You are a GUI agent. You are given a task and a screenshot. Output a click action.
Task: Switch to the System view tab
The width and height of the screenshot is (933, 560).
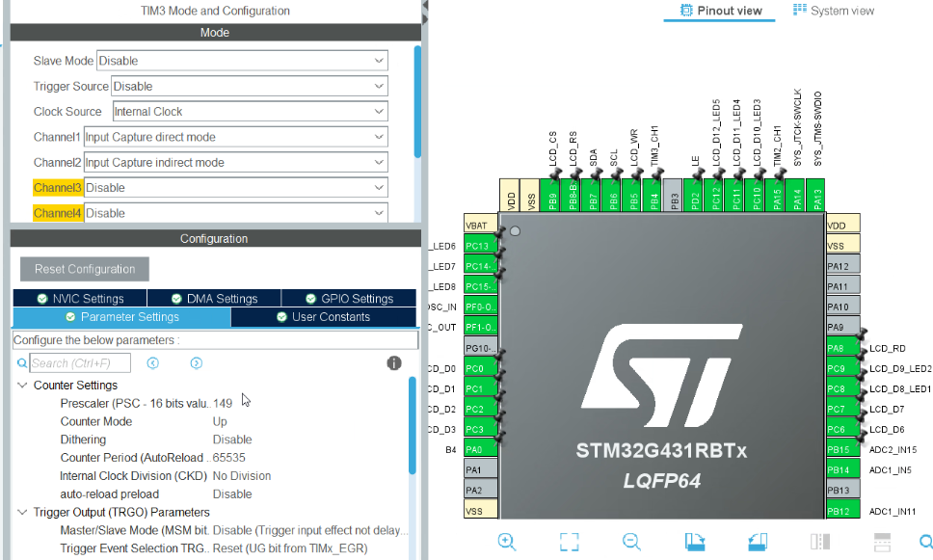tap(834, 11)
